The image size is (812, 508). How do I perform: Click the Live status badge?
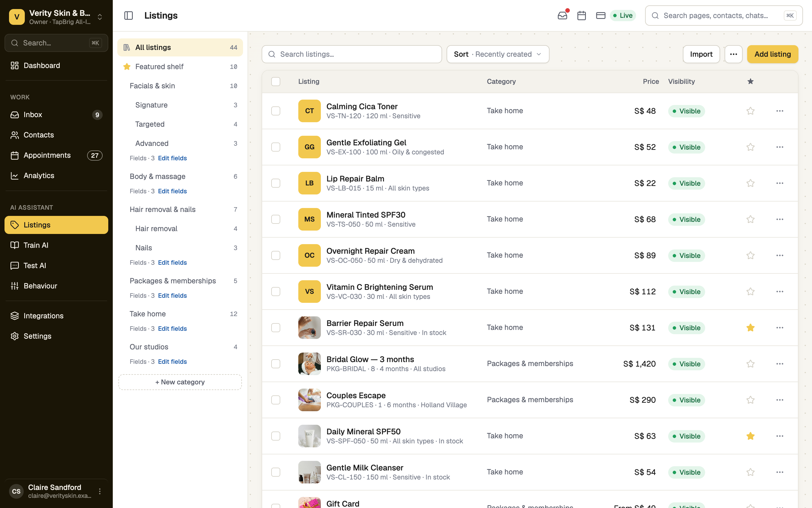tap(623, 16)
